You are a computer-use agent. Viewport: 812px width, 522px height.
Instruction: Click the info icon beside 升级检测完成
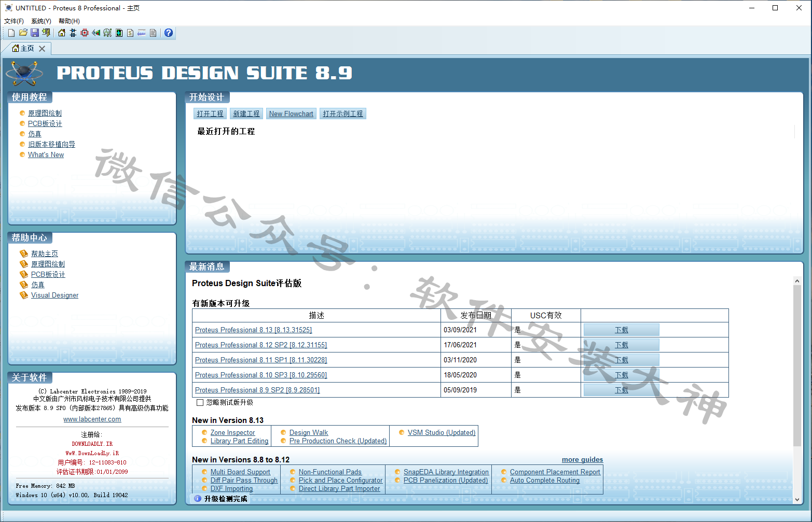198,499
